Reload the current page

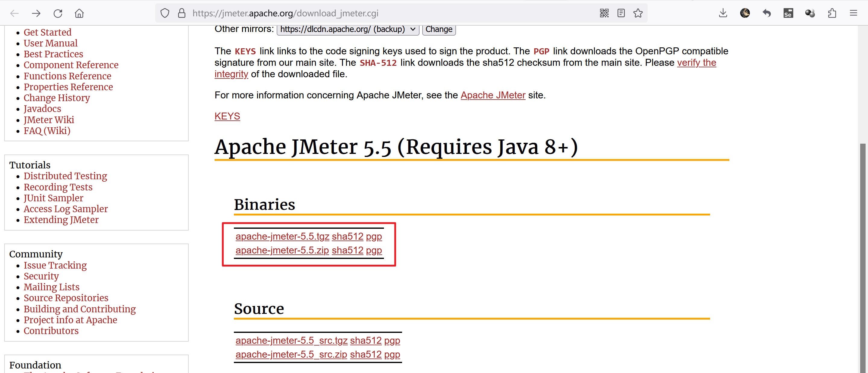[58, 13]
